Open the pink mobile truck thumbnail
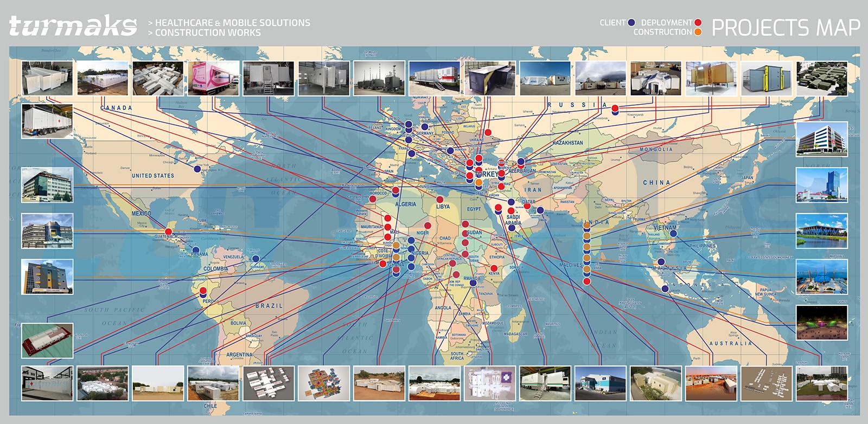This screenshot has height=424, width=868. 213,78
